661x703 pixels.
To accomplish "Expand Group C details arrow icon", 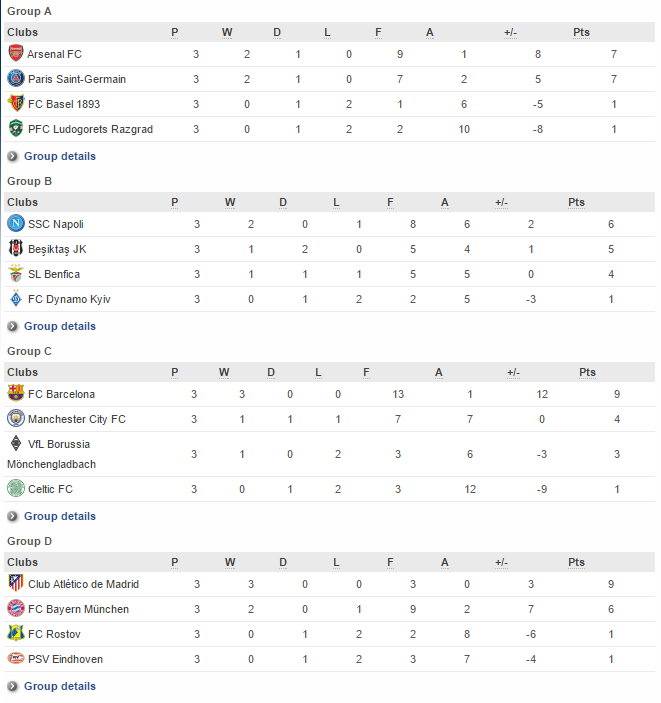I will coord(13,516).
